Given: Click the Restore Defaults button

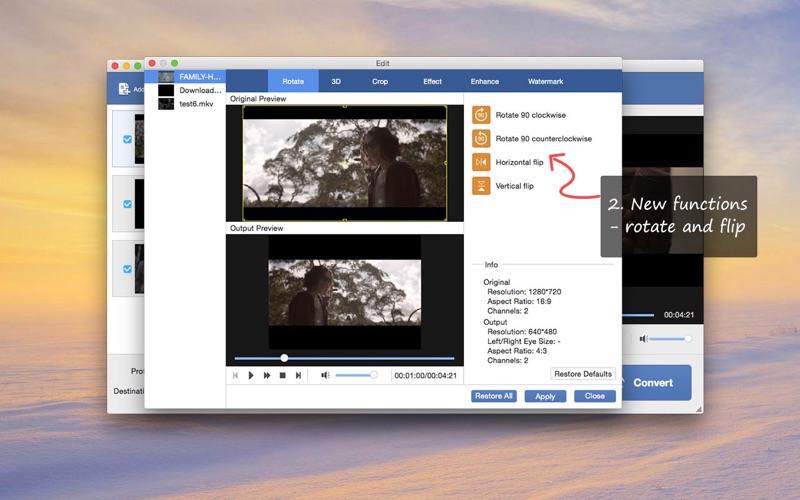Looking at the screenshot, I should pos(583,374).
